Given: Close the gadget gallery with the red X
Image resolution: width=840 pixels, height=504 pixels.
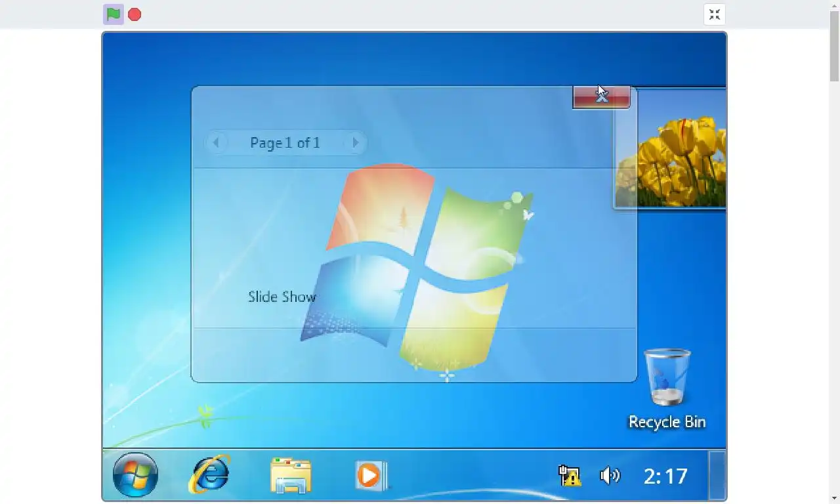Looking at the screenshot, I should pyautogui.click(x=601, y=96).
